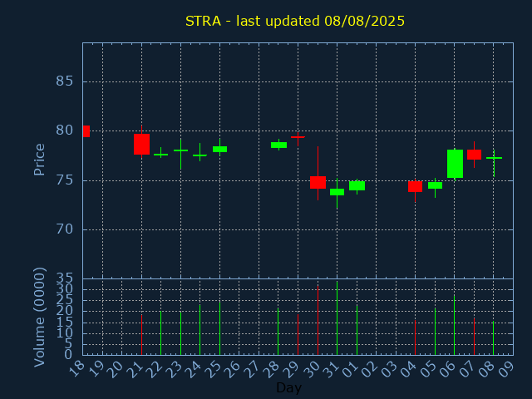Click the green volume bar for day 05
The image size is (532, 399).
point(435,331)
